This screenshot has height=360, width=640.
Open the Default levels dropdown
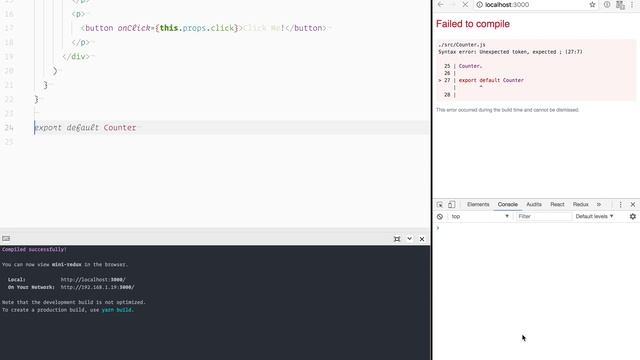click(594, 216)
